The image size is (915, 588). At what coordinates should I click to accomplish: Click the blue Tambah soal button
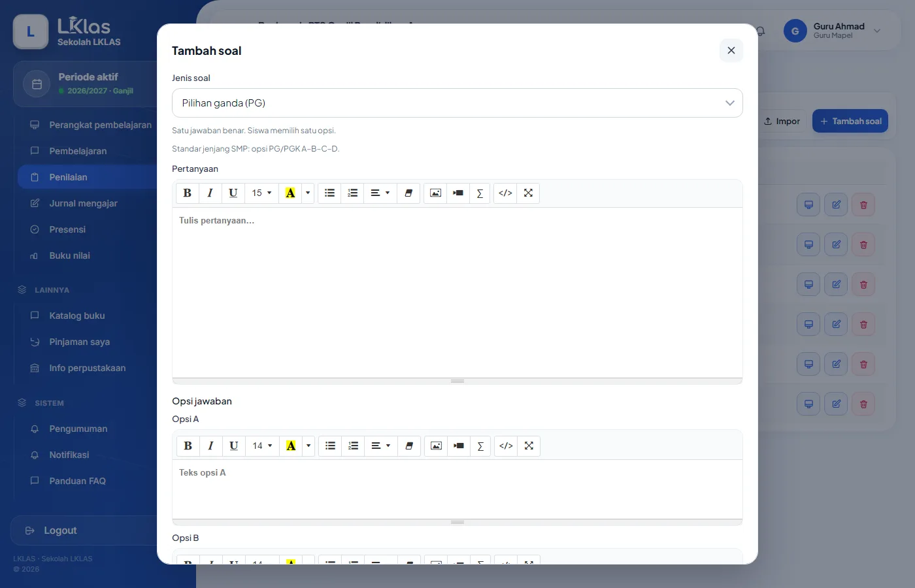tap(850, 121)
